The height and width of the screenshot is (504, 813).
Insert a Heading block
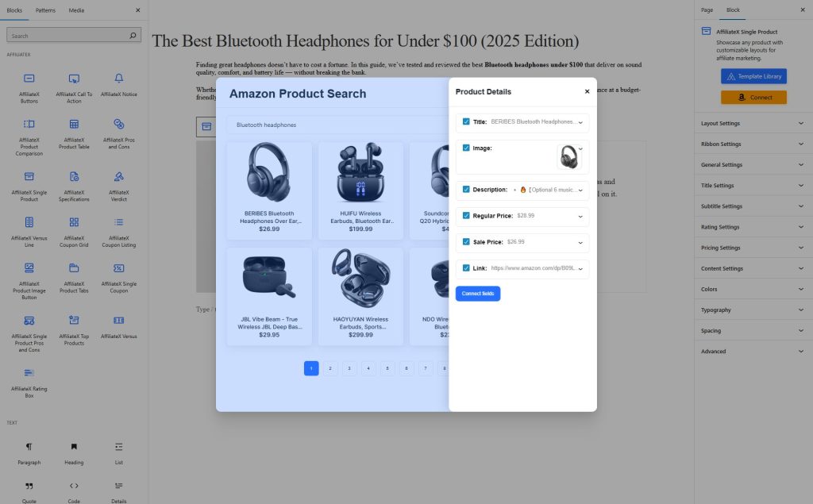[x=74, y=452]
